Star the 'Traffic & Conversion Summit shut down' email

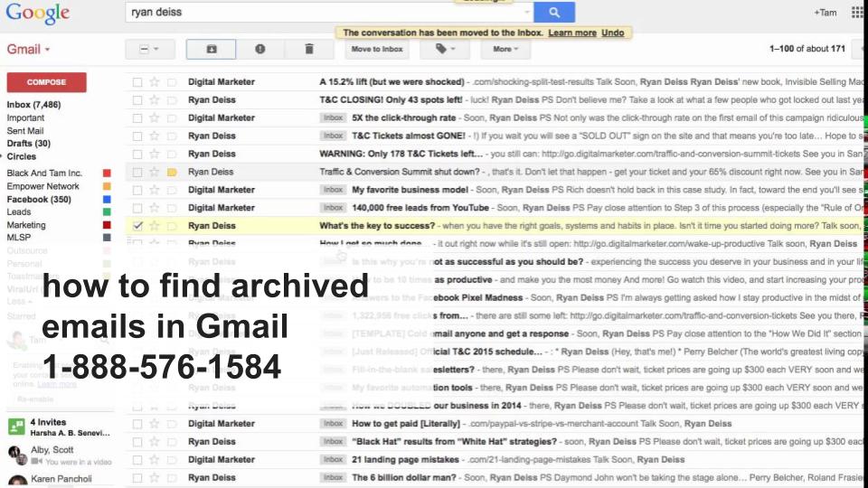(x=155, y=172)
